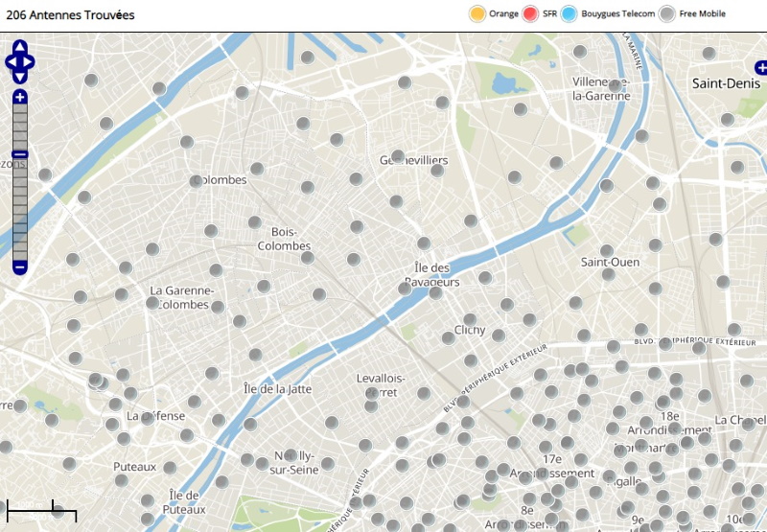Pan the map up with the arrow
This screenshot has width=767, height=532.
click(x=20, y=46)
